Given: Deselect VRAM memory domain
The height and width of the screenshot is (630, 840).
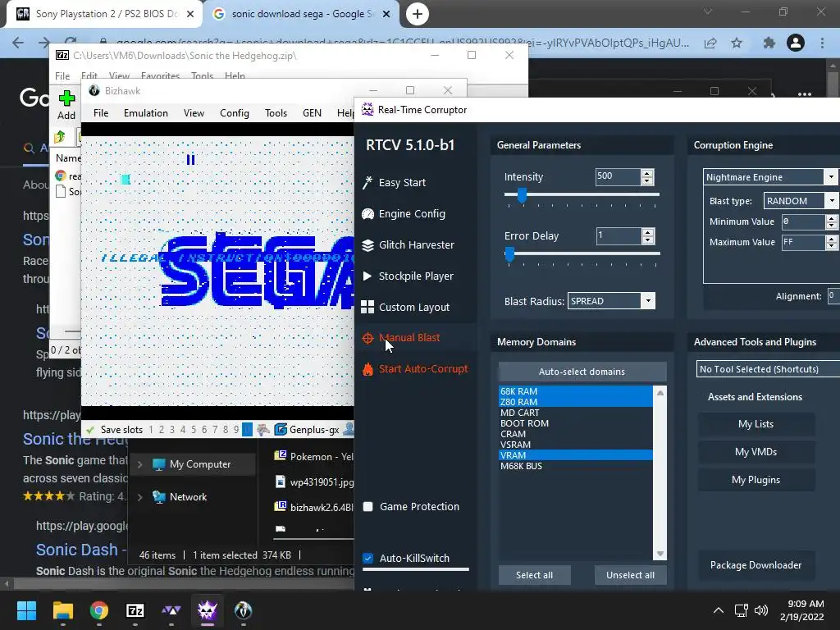Looking at the screenshot, I should pyautogui.click(x=575, y=455).
